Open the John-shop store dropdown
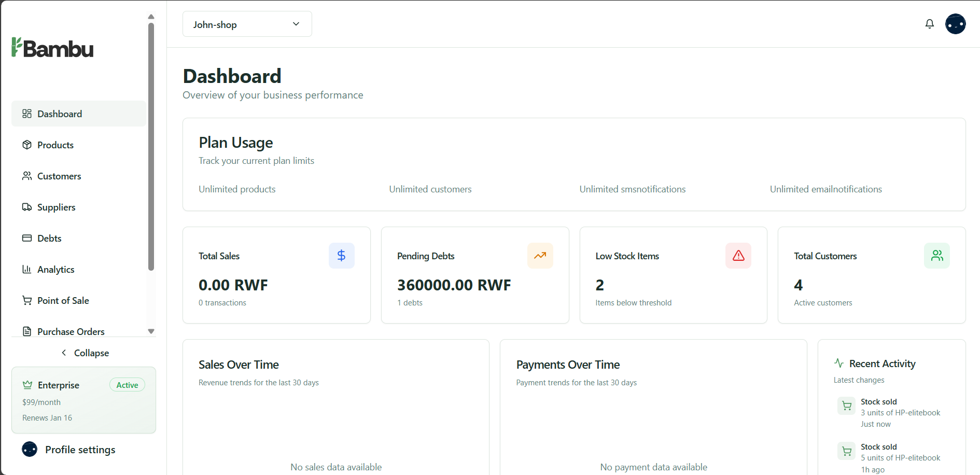The image size is (980, 475). point(247,24)
